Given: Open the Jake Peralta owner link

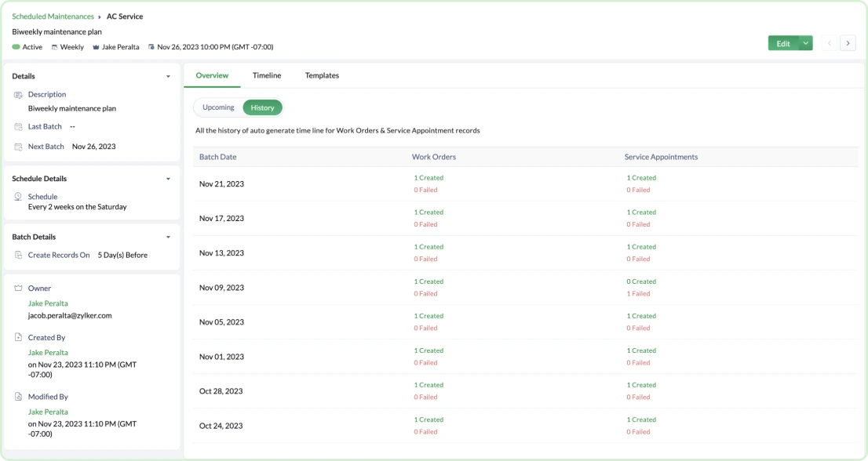Looking at the screenshot, I should (x=48, y=303).
